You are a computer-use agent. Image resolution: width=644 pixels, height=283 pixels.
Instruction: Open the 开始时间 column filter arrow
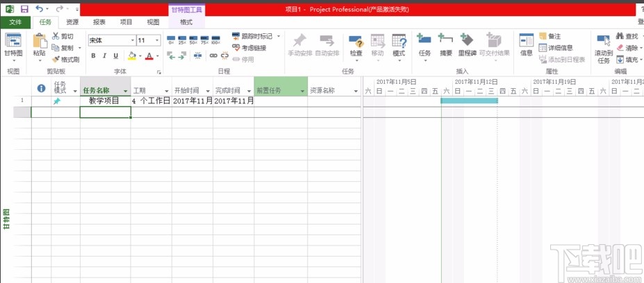coord(208,91)
